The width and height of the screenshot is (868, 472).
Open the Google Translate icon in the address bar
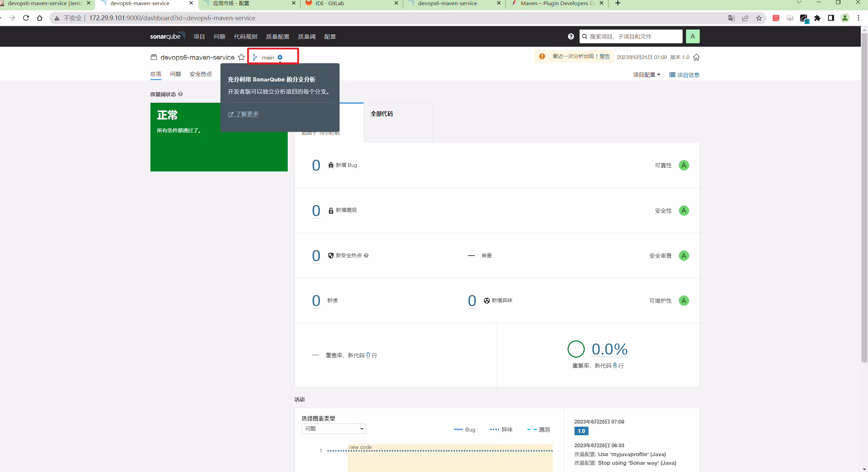(x=731, y=18)
